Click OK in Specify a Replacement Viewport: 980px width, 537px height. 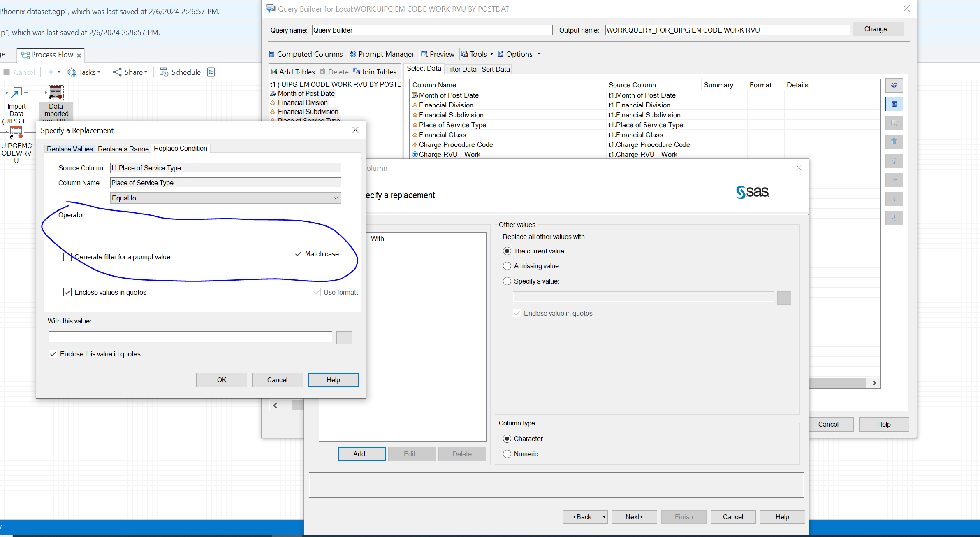click(221, 380)
